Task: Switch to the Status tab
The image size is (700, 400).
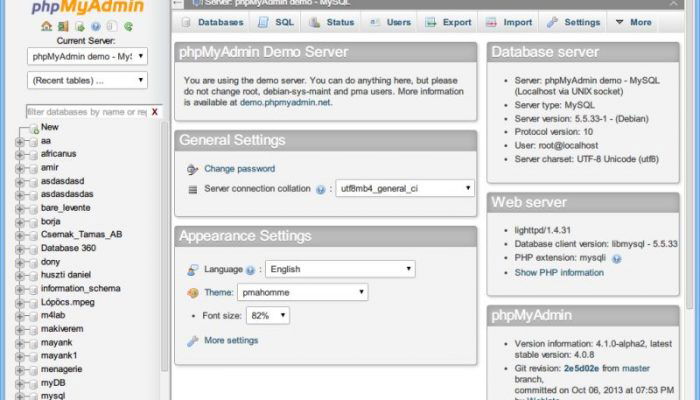Action: click(332, 22)
